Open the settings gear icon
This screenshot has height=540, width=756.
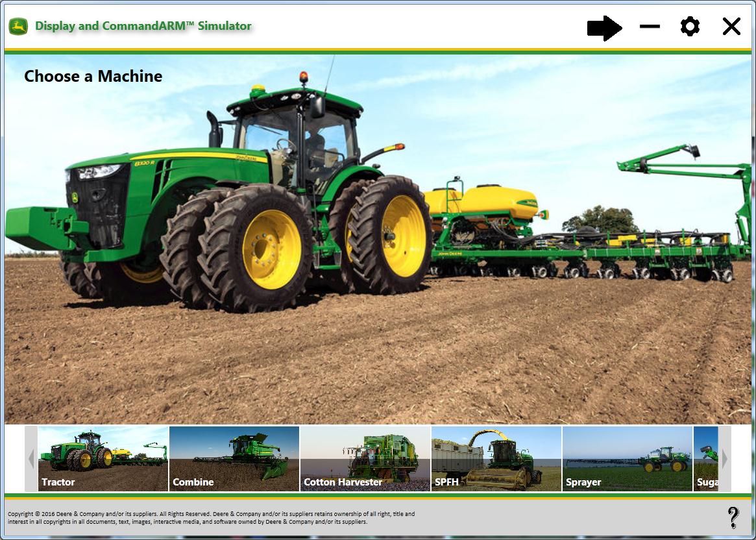pyautogui.click(x=690, y=26)
